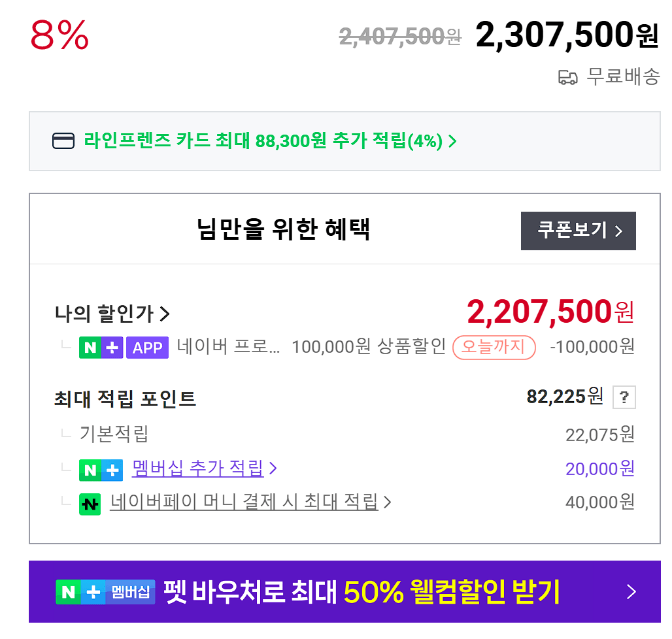Click the 오늘까지 deadline badge
Viewport: 672px width, 639px height.
pos(494,347)
